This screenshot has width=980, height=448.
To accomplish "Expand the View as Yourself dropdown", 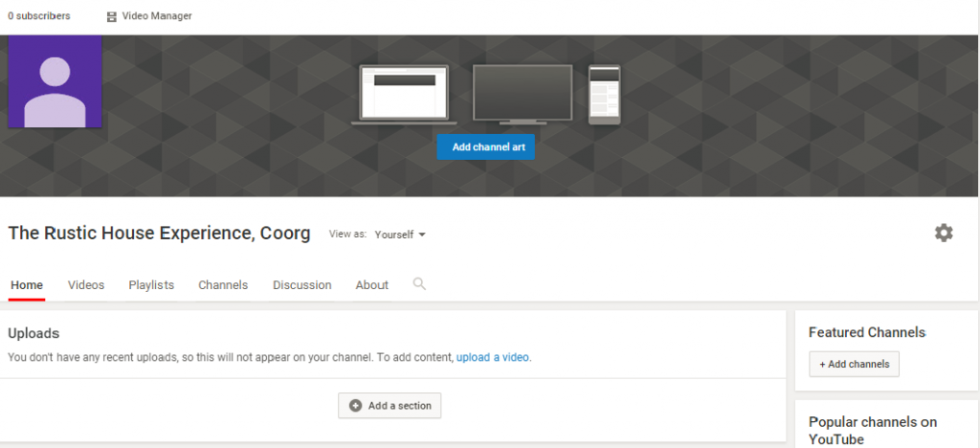I will click(x=400, y=235).
